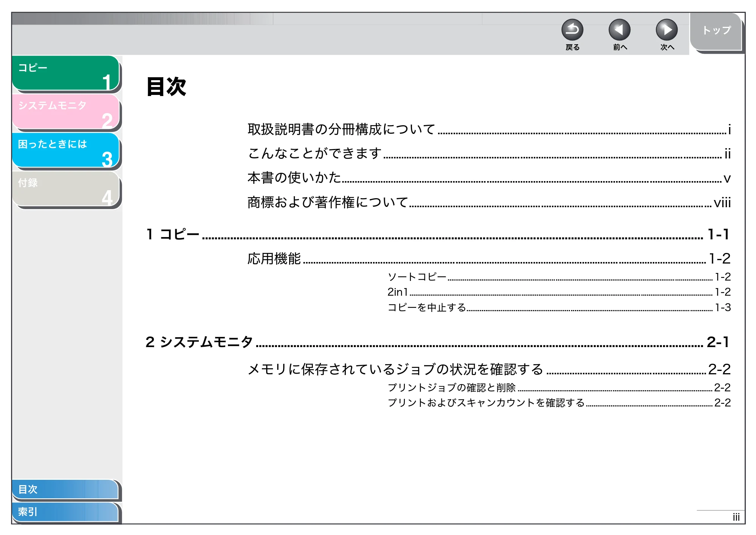
Task: Click the 戻る (back) round arrow icon
Action: (x=572, y=30)
